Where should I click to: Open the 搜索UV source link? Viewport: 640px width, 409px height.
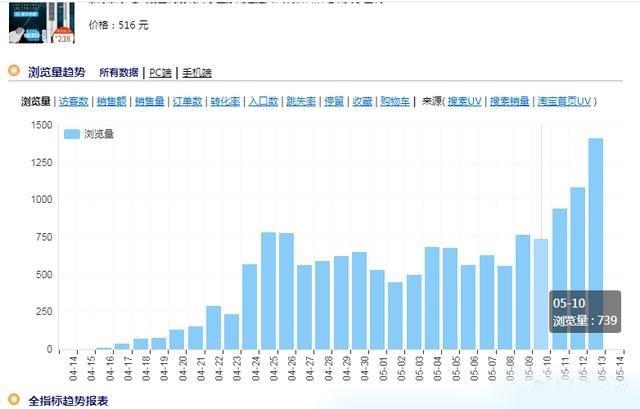pos(464,101)
